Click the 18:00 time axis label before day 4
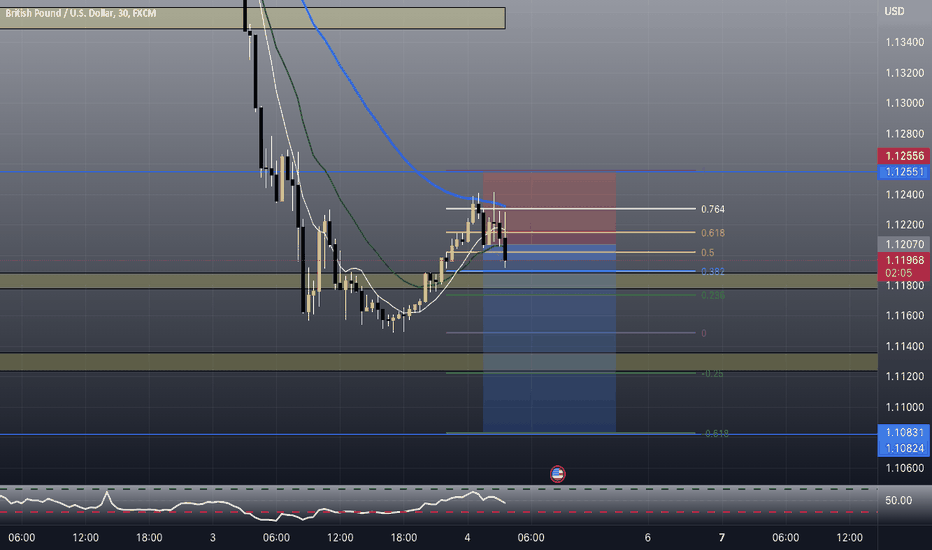The width and height of the screenshot is (932, 550). click(404, 538)
